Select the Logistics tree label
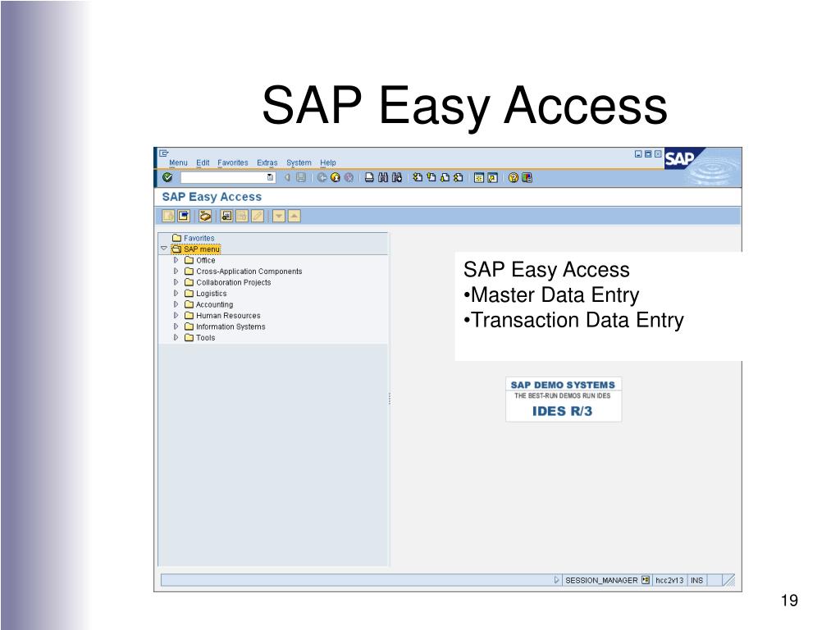The image size is (840, 630). tap(211, 294)
